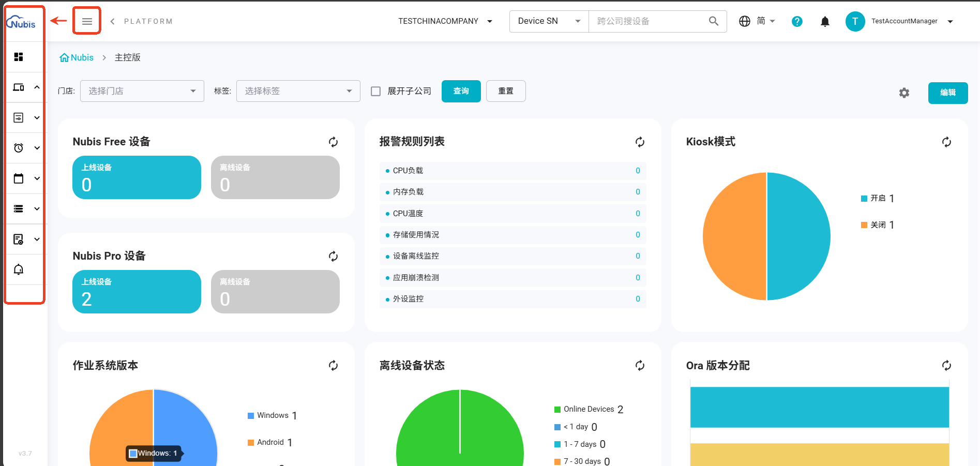Image resolution: width=980 pixels, height=466 pixels.
Task: Collapse the devices menu chevron in sidebar
Action: pyautogui.click(x=37, y=87)
